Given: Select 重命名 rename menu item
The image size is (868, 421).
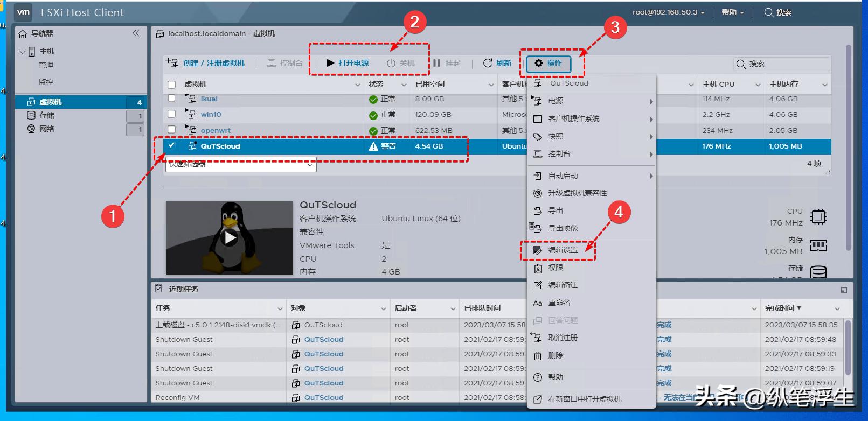Looking at the screenshot, I should 592,303.
